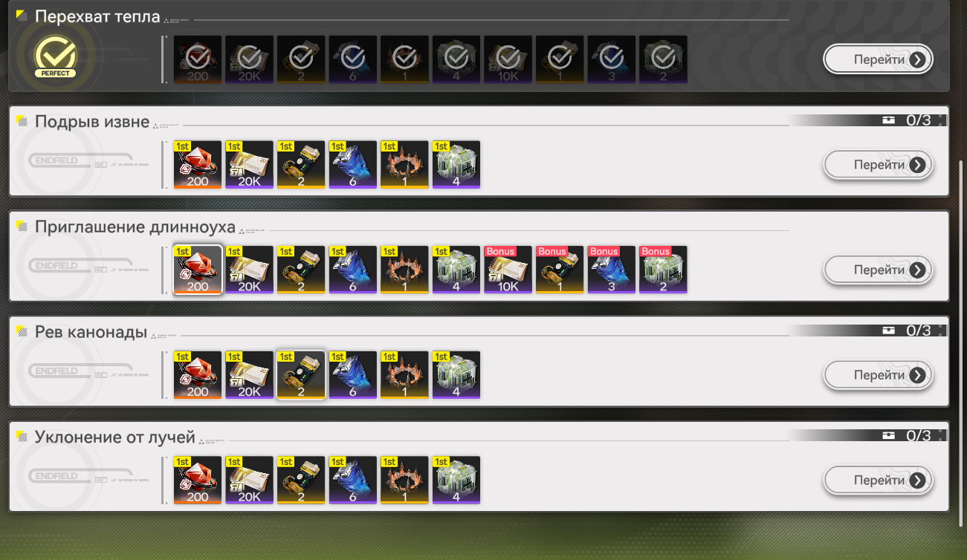Click flaming ring reward in Подрыв извне
Viewport: 967px width, 560px height.
[x=404, y=165]
